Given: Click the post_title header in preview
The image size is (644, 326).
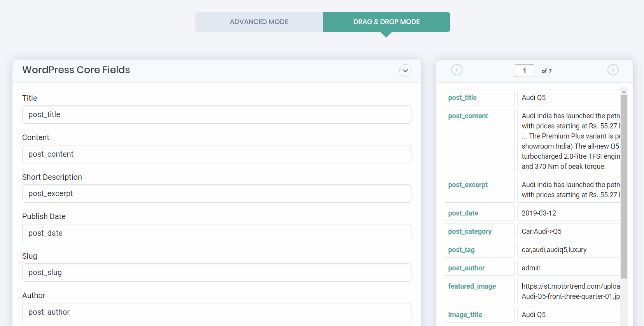Looking at the screenshot, I should coord(462,98).
